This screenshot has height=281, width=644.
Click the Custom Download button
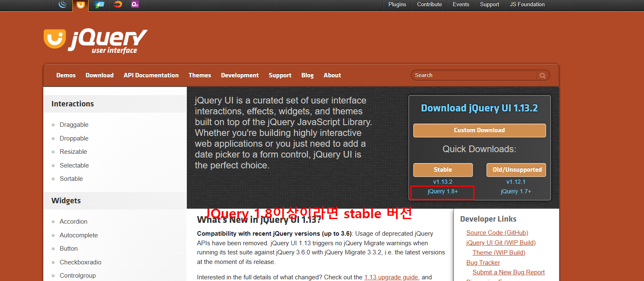click(x=479, y=130)
